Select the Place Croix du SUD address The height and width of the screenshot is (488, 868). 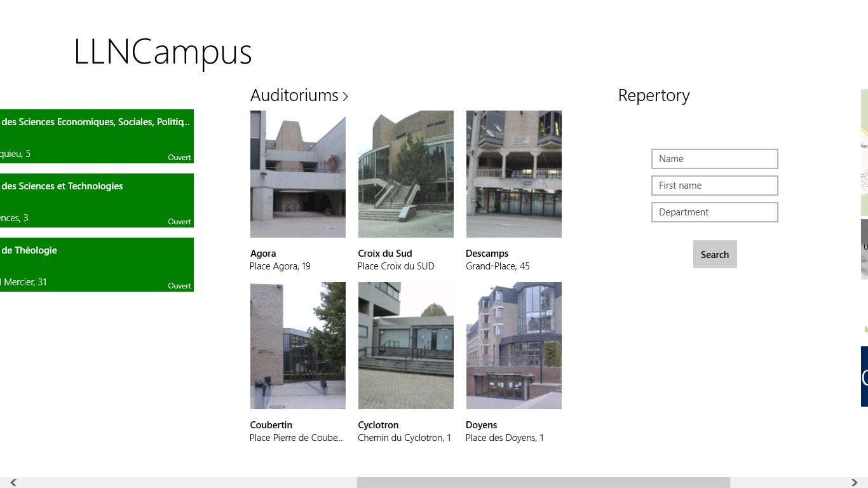396,266
